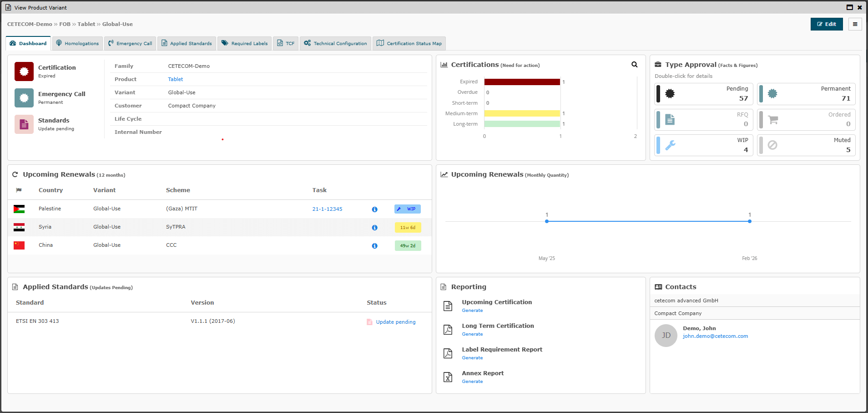Open the Certification Status Map tab

[x=409, y=44]
